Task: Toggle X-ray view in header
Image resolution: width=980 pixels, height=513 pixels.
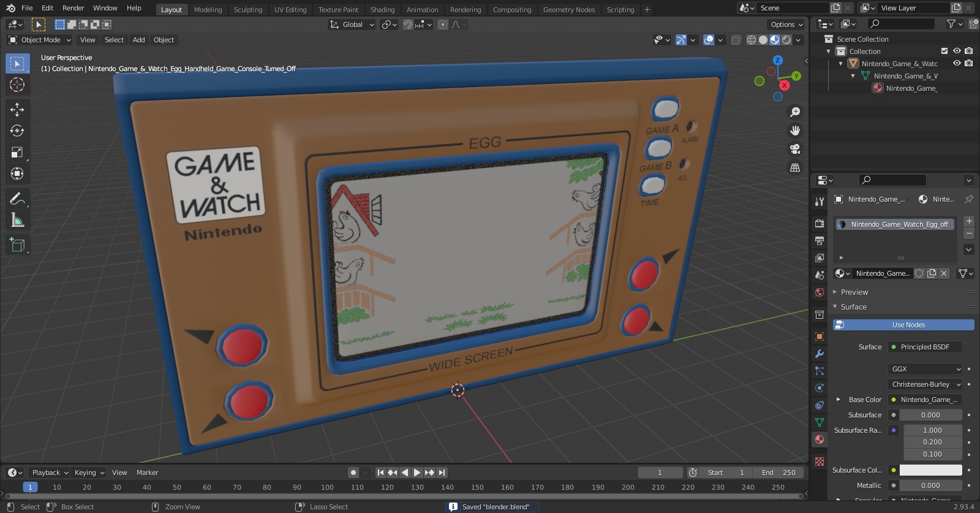Action: tap(736, 40)
